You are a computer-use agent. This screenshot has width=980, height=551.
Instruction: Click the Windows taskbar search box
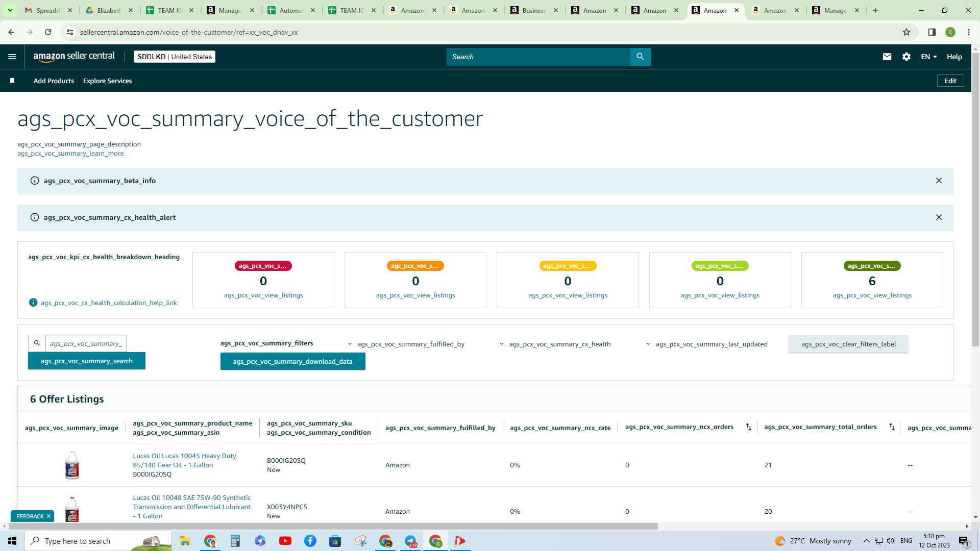point(98,541)
